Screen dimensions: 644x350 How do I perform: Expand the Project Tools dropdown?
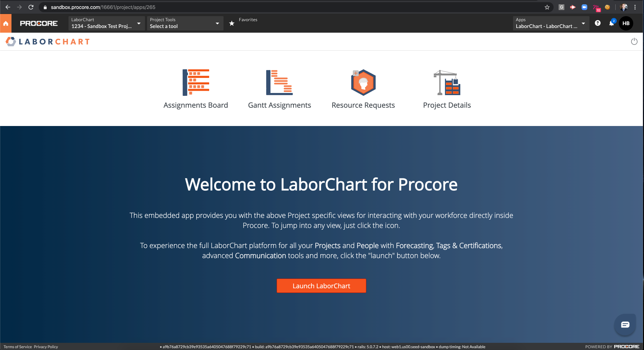click(185, 23)
